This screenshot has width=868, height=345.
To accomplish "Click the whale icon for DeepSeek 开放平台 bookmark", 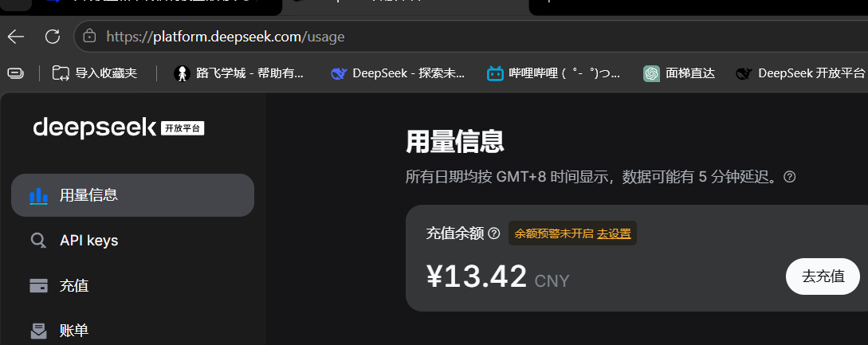I will [744, 73].
